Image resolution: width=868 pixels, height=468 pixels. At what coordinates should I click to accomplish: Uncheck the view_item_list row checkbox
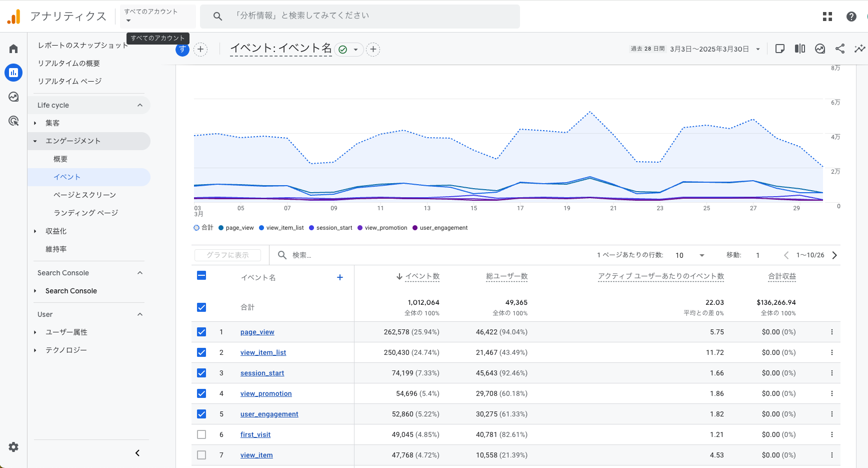(x=201, y=352)
